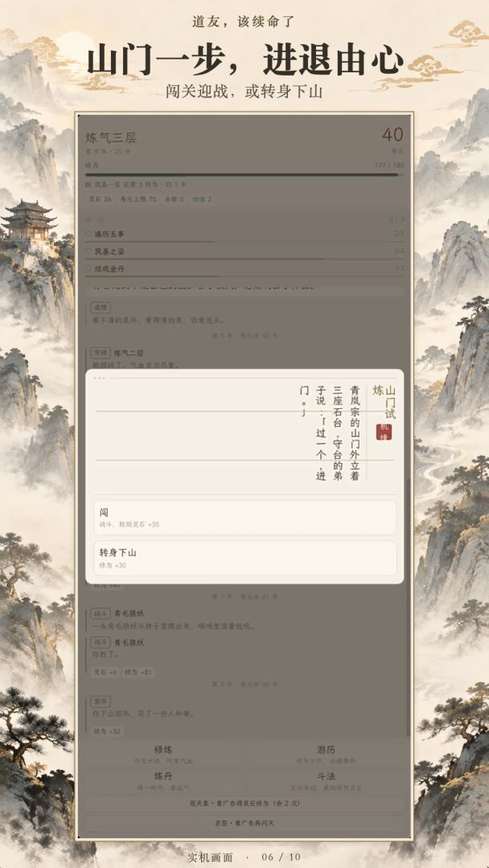Tap 求签 watch-ad button
This screenshot has height=868, width=489.
[244, 823]
